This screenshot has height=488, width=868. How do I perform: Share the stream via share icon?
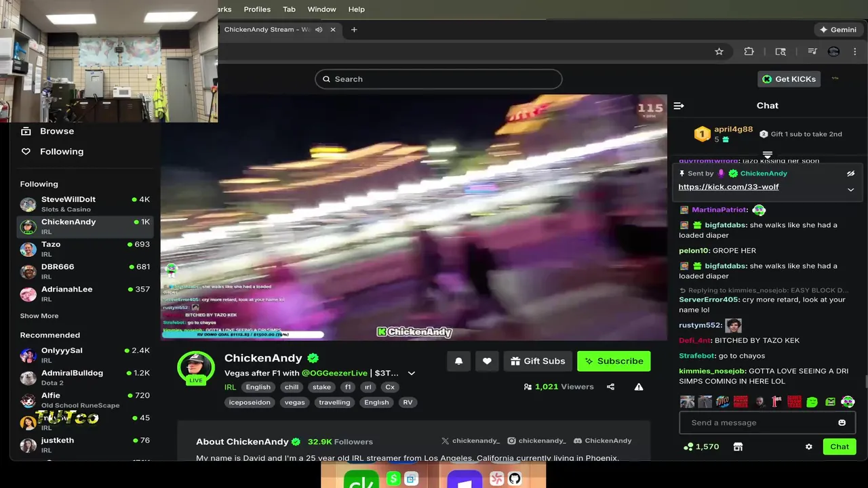(x=610, y=387)
